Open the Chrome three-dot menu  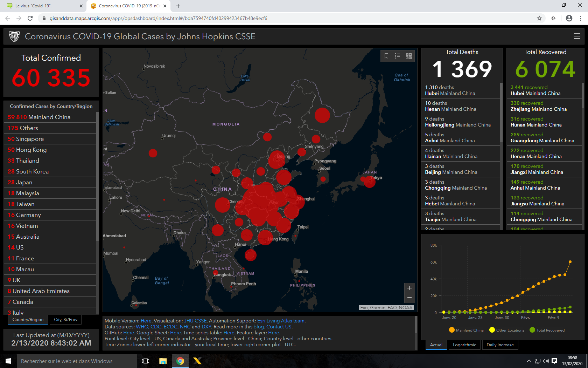[581, 18]
